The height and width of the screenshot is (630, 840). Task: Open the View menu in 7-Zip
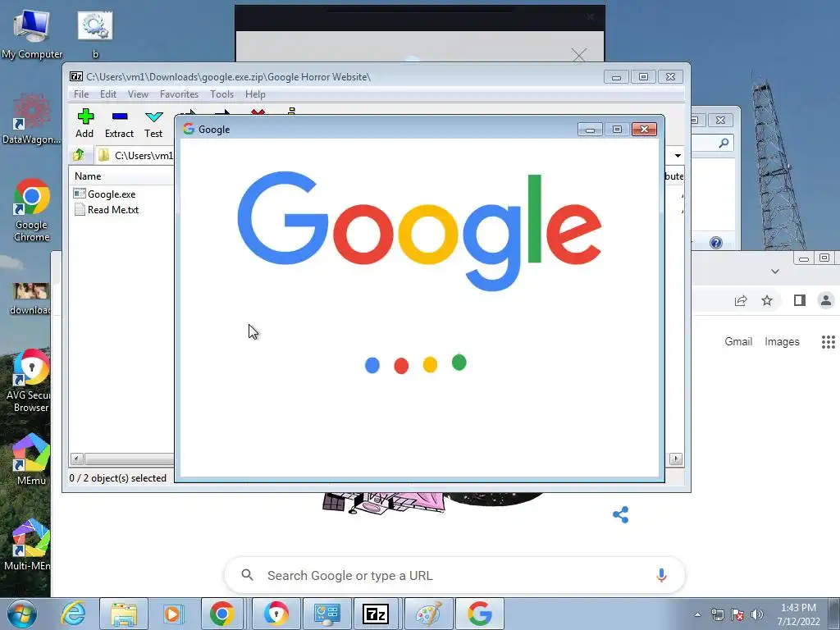coord(138,94)
